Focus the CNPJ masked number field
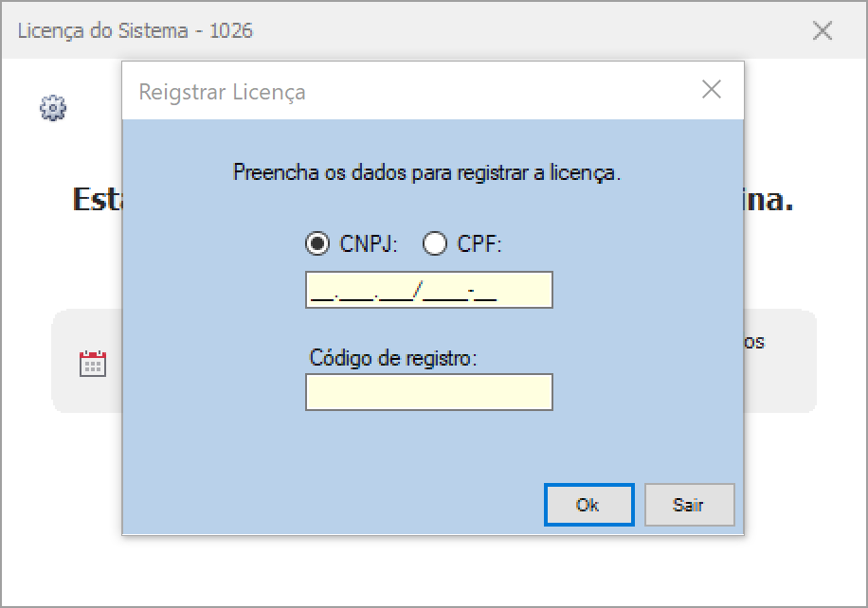 click(428, 291)
